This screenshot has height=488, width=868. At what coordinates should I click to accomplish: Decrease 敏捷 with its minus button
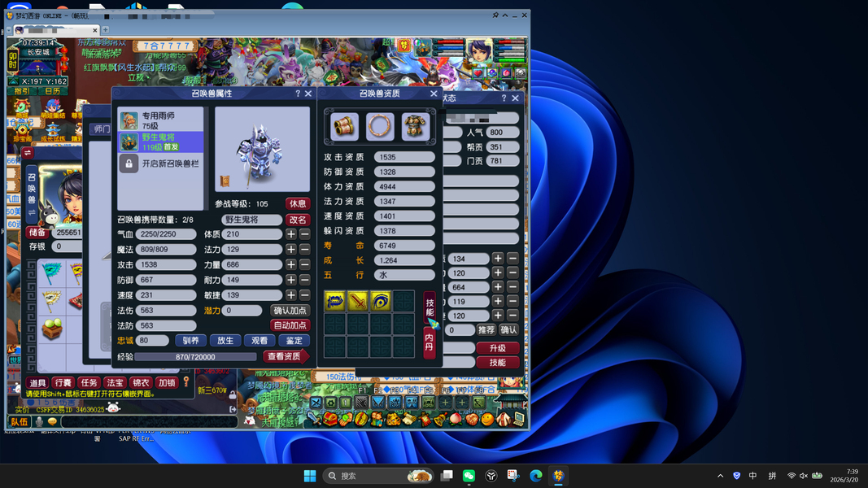pos(305,295)
